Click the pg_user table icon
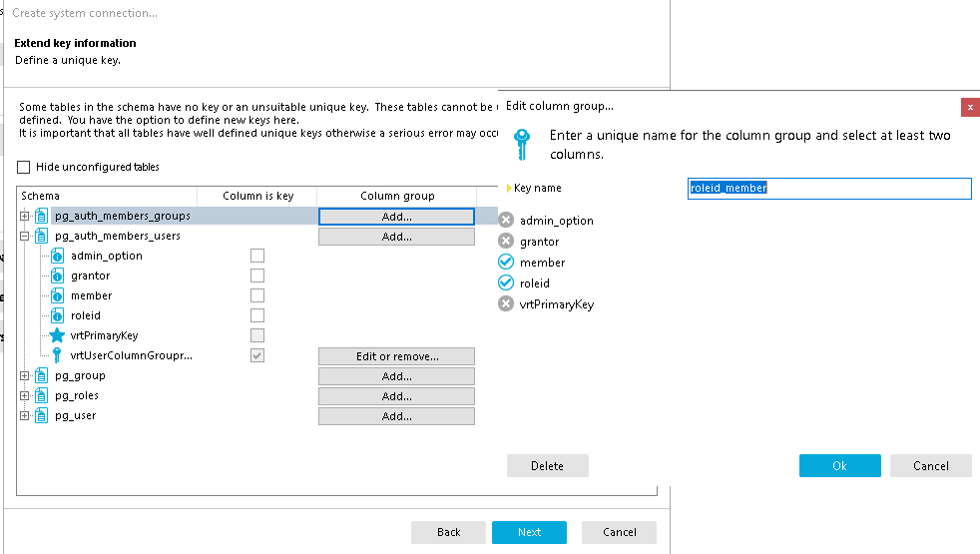Viewport: 980px width, 554px height. point(41,416)
